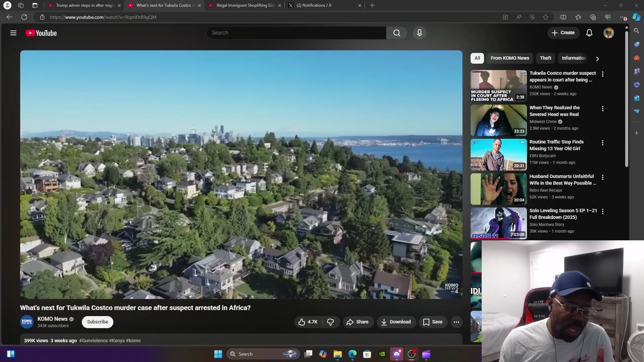Open File Explorer from taskbar
The width and height of the screenshot is (644, 362).
coord(338,354)
